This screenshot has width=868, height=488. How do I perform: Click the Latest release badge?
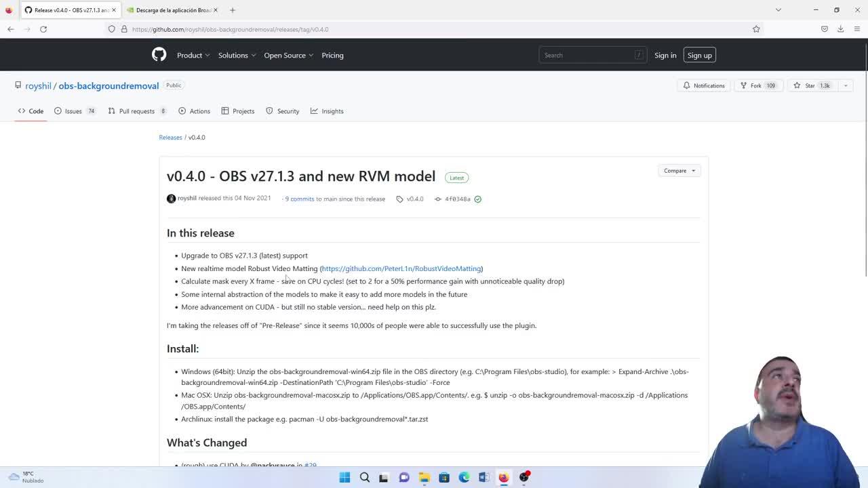coord(456,178)
